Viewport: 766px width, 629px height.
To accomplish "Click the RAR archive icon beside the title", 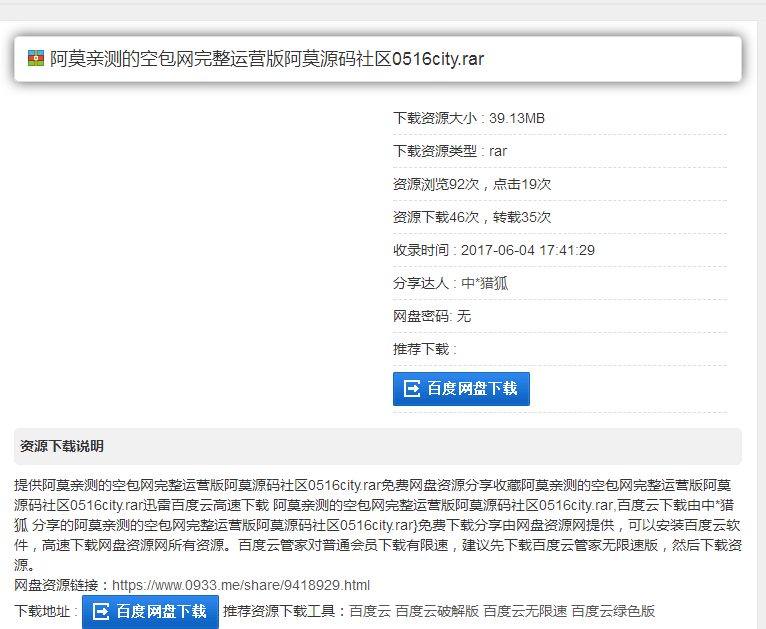I will pyautogui.click(x=36, y=58).
